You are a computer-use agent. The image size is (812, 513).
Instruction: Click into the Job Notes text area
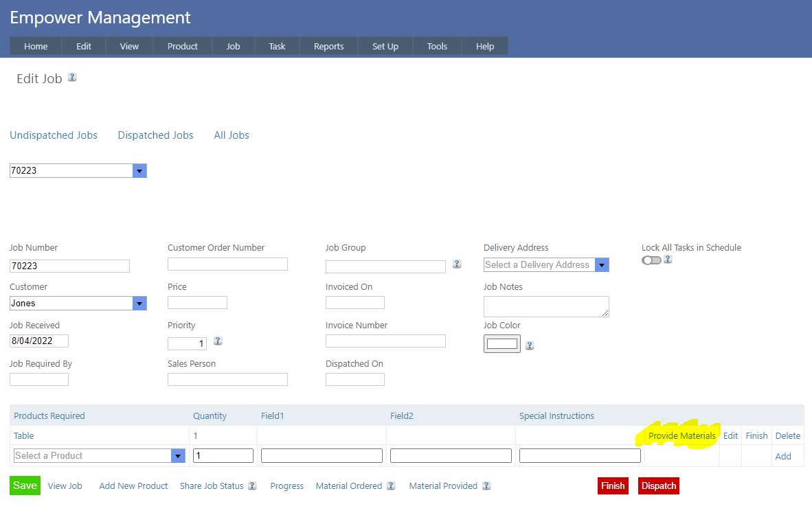tap(546, 306)
